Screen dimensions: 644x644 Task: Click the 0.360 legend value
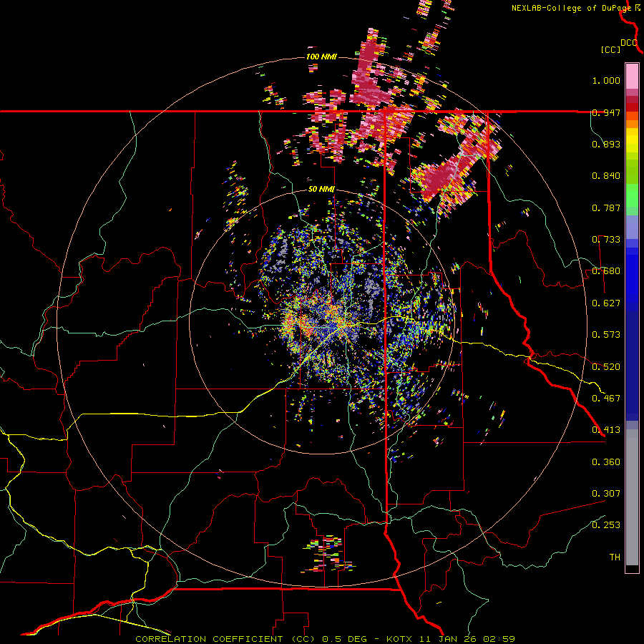click(x=606, y=462)
